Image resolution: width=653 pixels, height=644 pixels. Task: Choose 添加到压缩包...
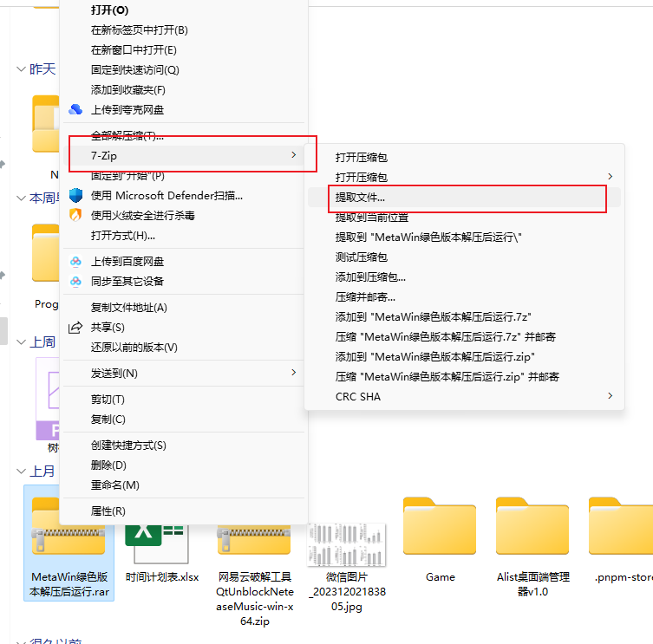[x=464, y=277]
